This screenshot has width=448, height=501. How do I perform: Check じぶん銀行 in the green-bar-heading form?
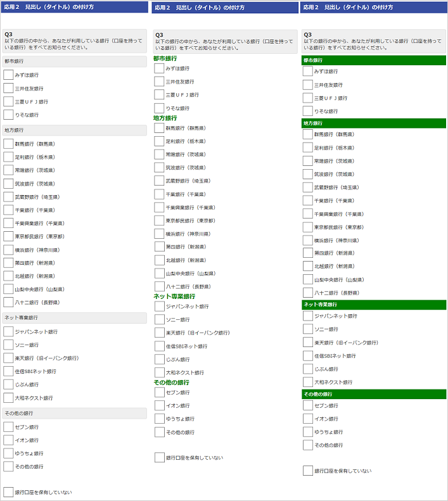click(x=308, y=369)
